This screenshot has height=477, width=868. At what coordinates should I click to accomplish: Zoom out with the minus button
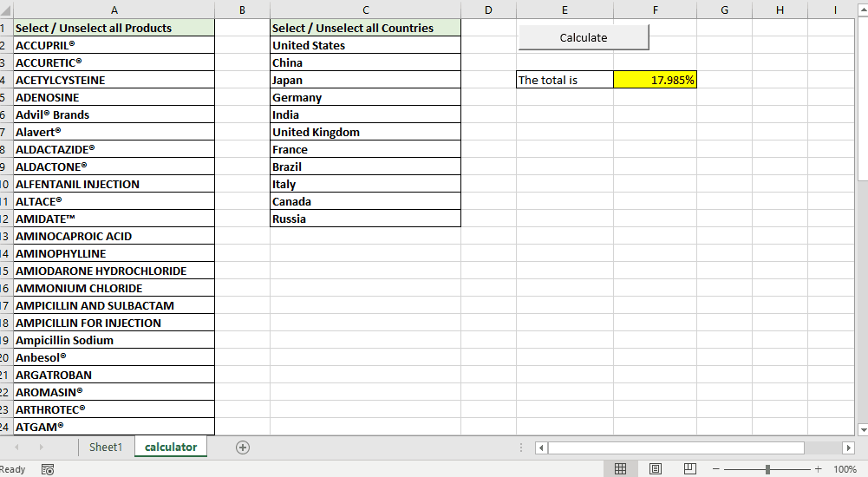[x=715, y=468]
